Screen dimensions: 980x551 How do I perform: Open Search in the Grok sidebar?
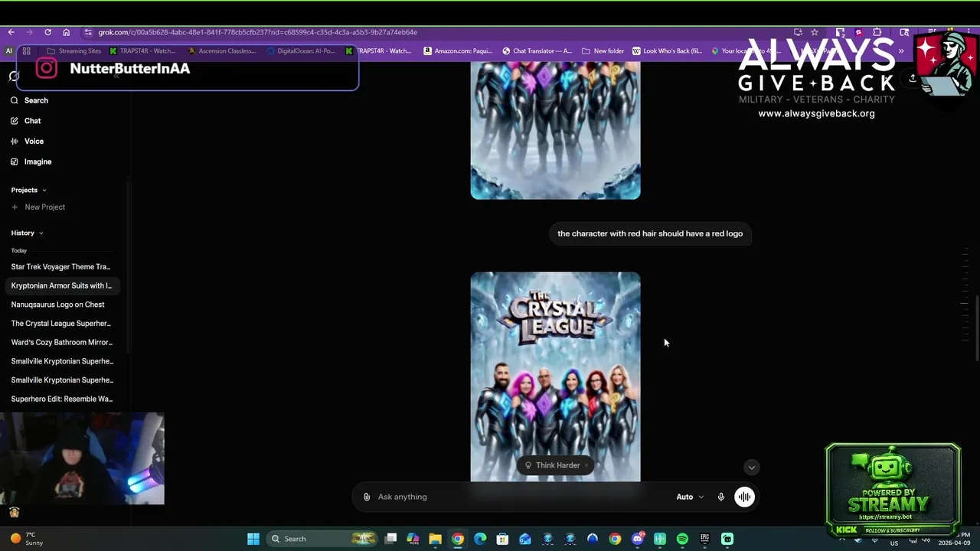click(x=29, y=100)
